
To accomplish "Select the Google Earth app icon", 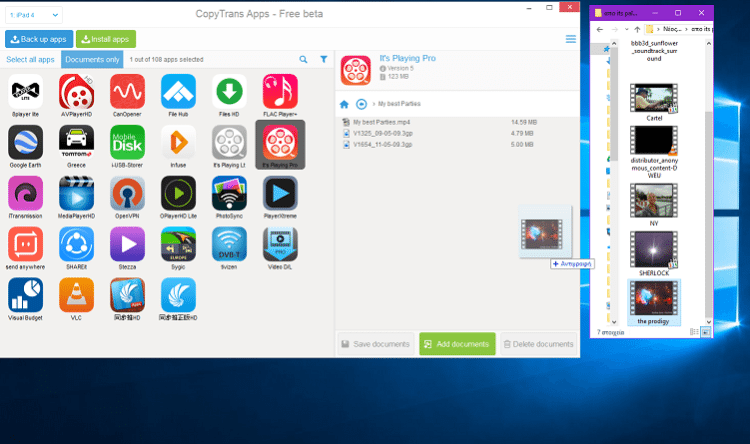I will (x=25, y=143).
